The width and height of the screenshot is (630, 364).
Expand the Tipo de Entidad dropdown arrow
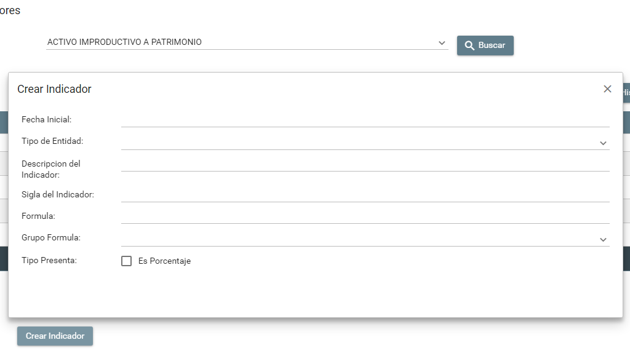pyautogui.click(x=603, y=143)
